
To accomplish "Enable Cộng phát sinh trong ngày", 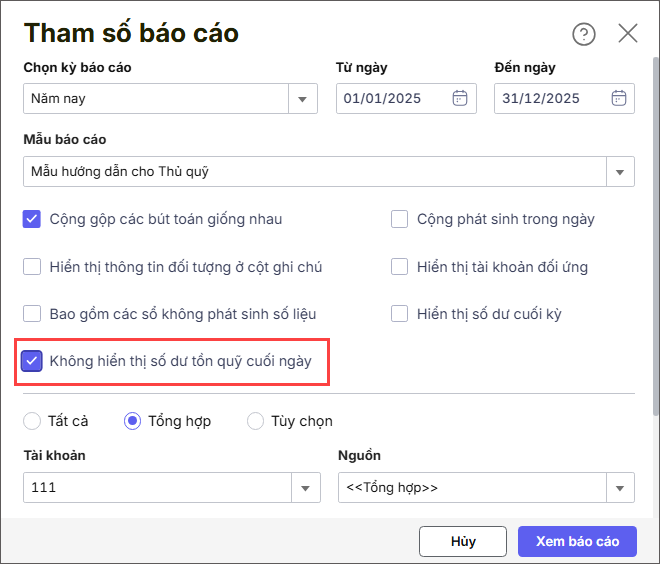I will (399, 219).
